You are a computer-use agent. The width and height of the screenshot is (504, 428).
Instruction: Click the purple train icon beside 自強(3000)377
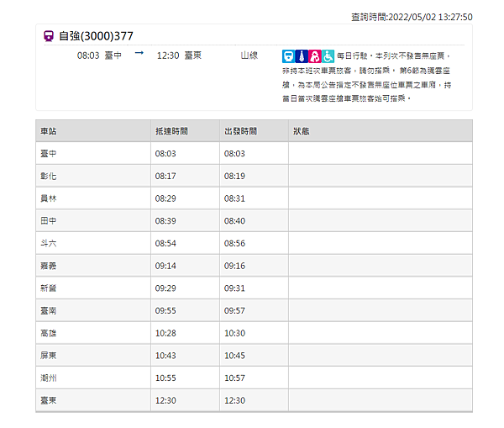coord(49,36)
